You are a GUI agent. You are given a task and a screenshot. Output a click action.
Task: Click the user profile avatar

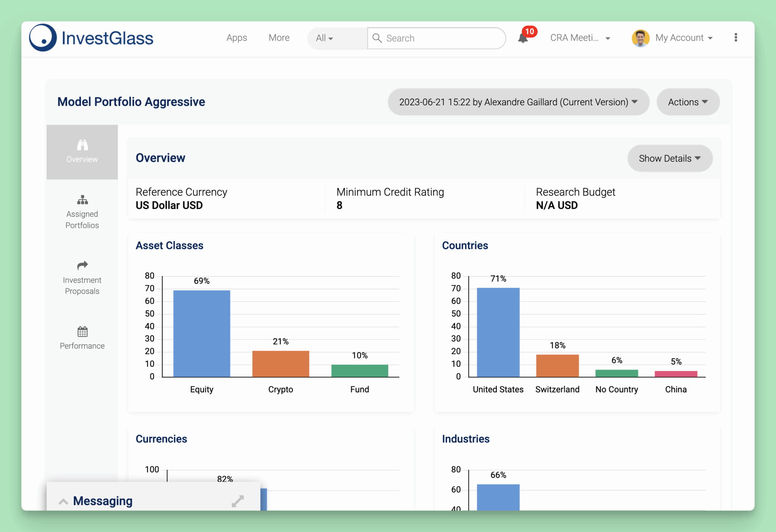640,38
